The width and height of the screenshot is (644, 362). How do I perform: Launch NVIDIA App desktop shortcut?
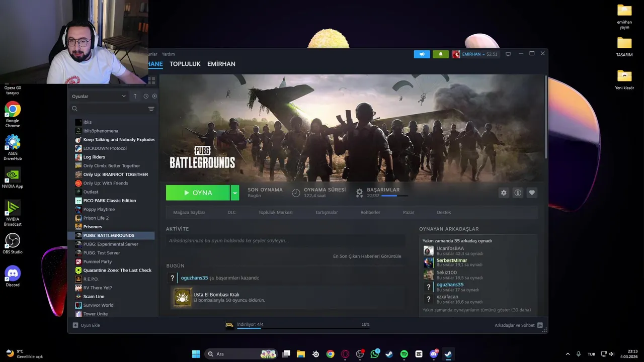click(13, 177)
